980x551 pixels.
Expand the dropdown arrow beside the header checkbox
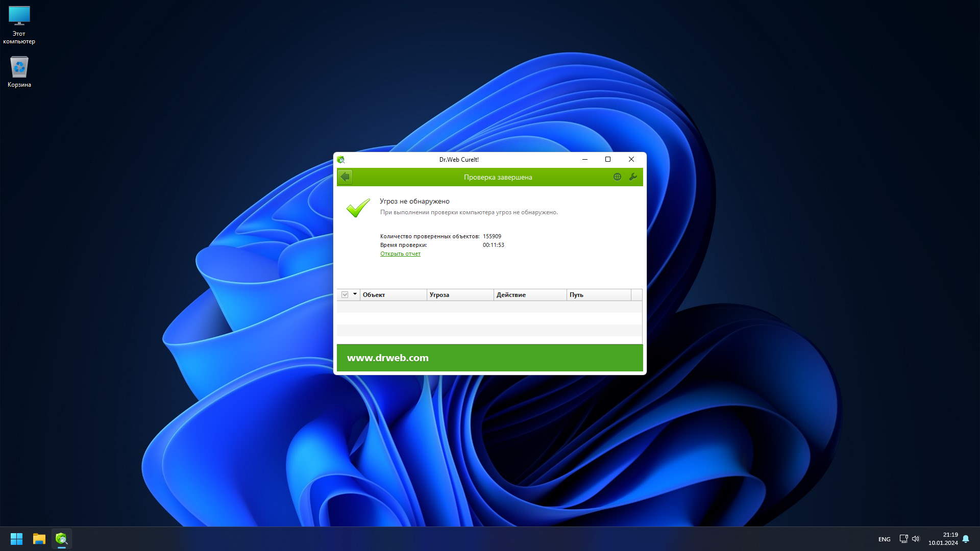[355, 294]
